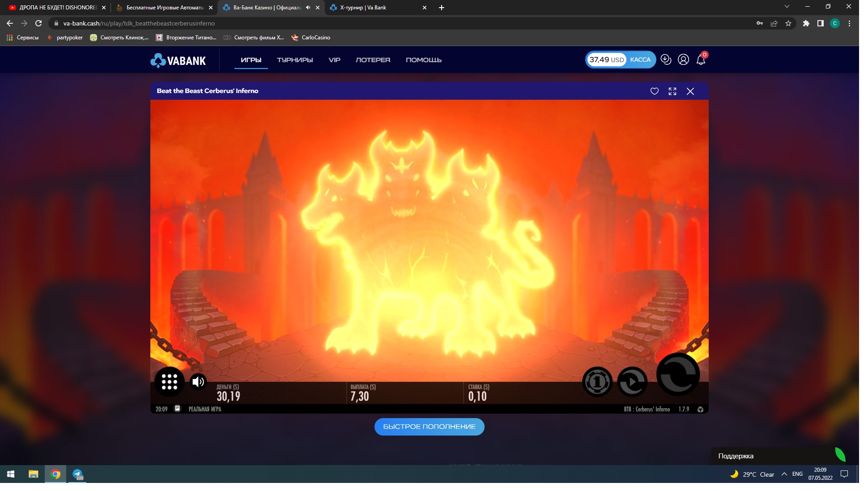Show hidden system tray icons
This screenshot has width=868, height=491.
tap(784, 474)
